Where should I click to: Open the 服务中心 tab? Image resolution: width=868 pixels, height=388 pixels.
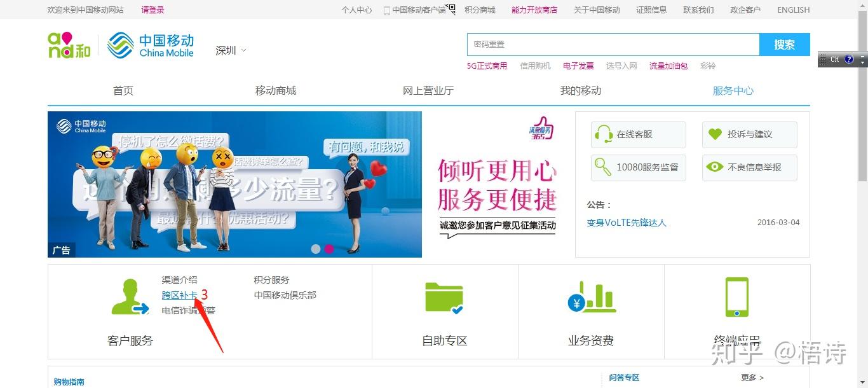point(733,90)
